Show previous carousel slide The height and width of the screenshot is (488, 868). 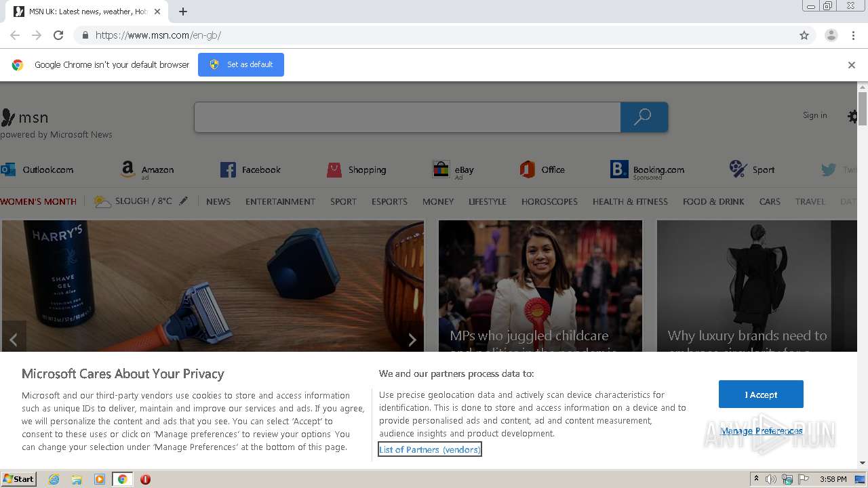coord(13,339)
